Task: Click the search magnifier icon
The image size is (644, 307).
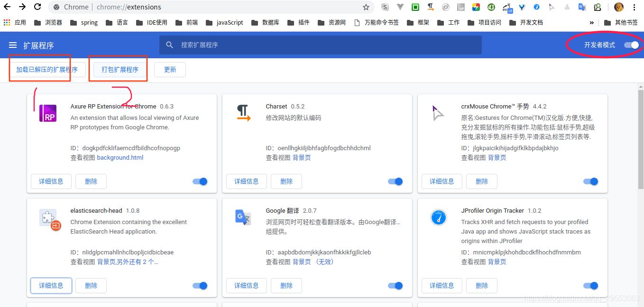Action: (x=170, y=45)
